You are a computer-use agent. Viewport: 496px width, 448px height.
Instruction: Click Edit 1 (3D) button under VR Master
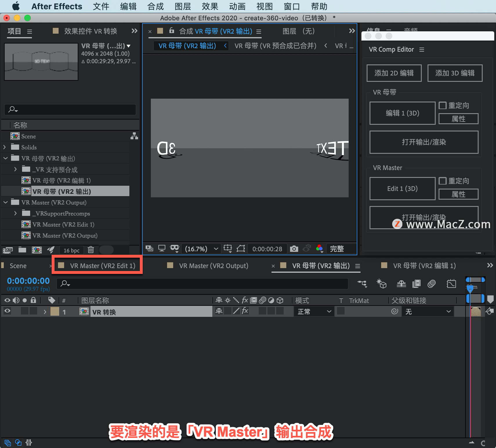click(402, 189)
